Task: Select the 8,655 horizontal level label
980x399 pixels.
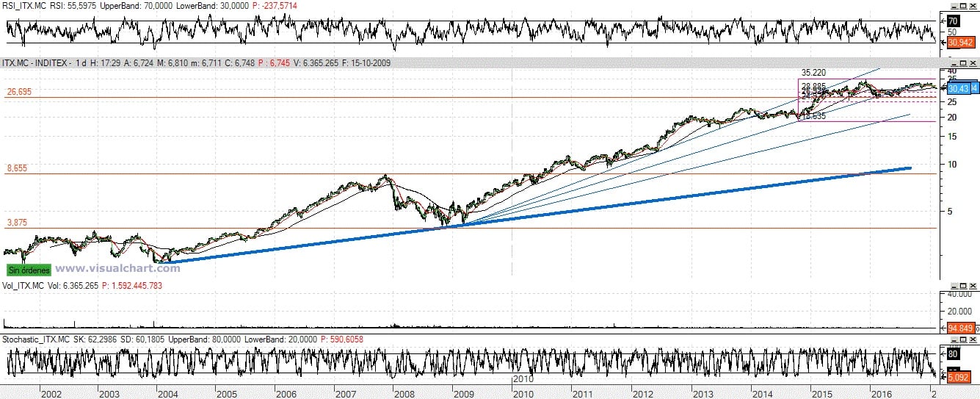Action: click(16, 168)
